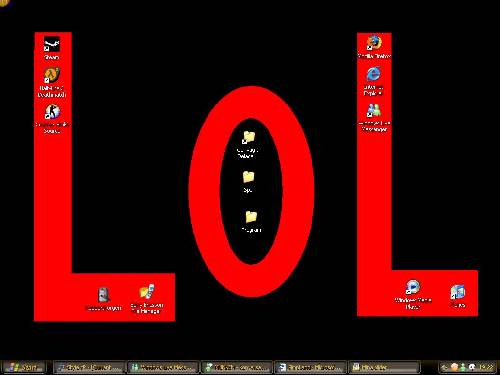Viewport: 500px width, 375px height.
Task: Select the Windows Media Player shortcut
Action: (x=413, y=294)
